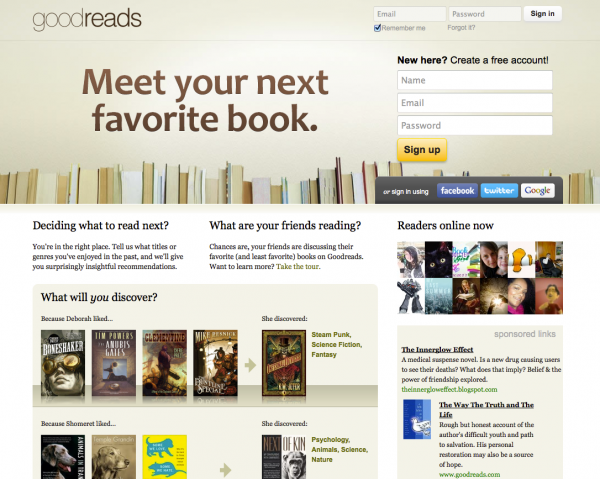This screenshot has height=479, width=600.
Task: Open the Forgot it? link
Action: pos(461,28)
